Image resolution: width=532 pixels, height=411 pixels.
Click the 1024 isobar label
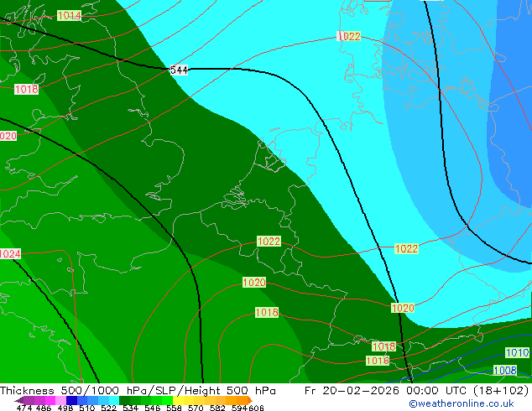[x=10, y=253]
